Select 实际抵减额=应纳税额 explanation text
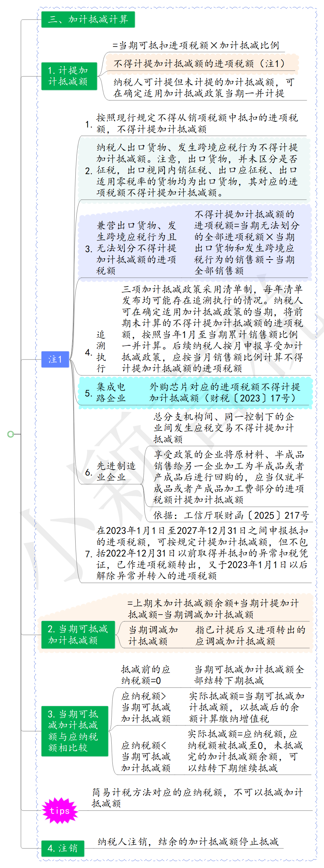The image size is (324, 868). [x=245, y=751]
